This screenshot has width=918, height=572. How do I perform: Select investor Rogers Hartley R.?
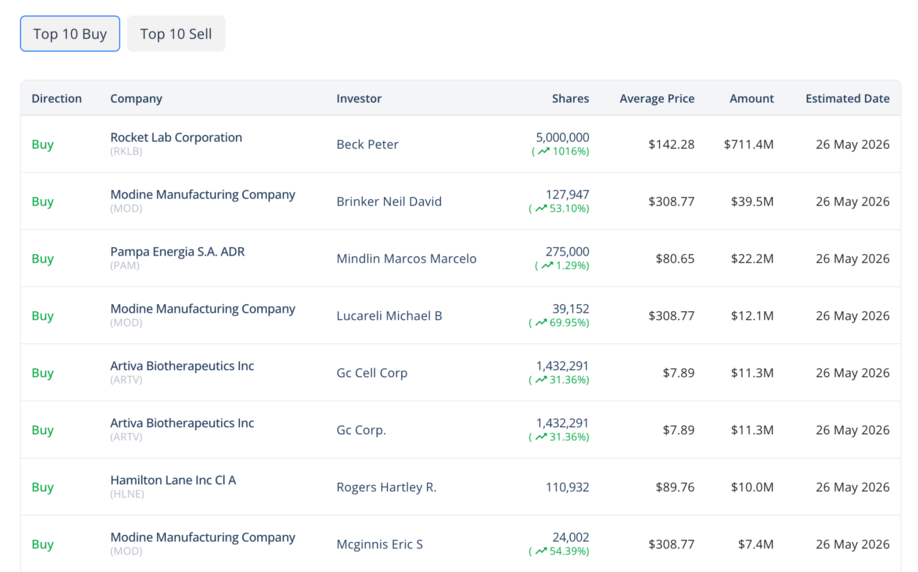(386, 487)
